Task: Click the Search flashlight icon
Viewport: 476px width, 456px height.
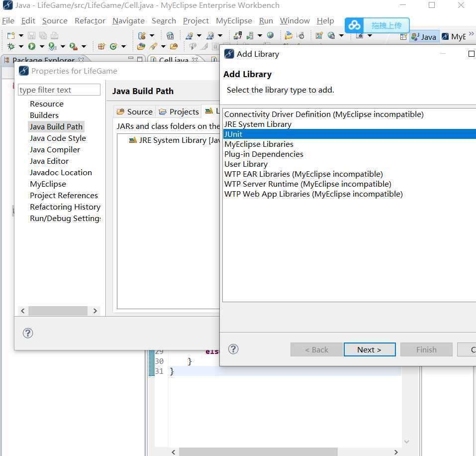Action: pos(154,46)
